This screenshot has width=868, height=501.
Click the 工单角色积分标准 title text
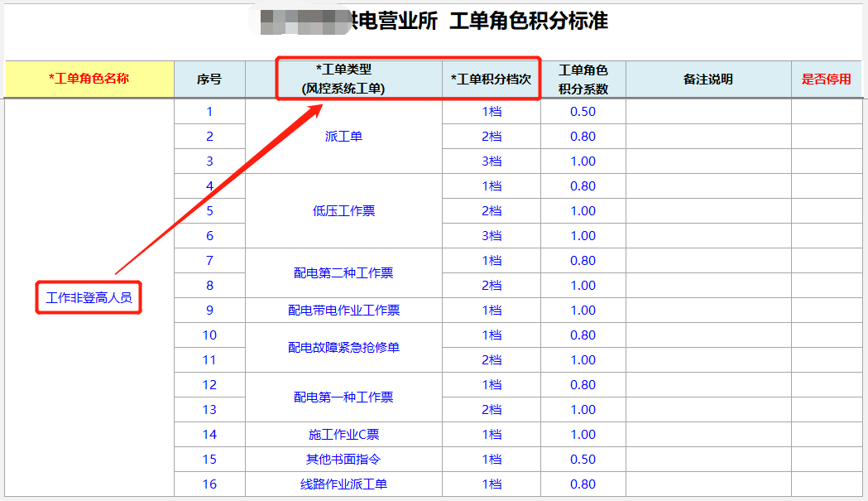[528, 22]
